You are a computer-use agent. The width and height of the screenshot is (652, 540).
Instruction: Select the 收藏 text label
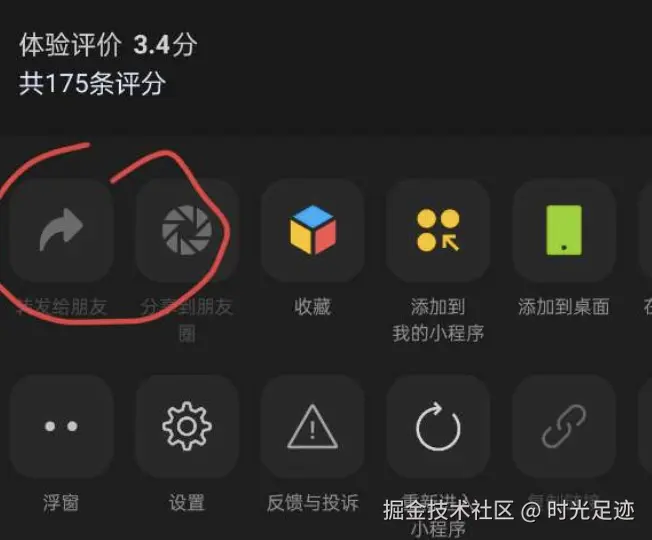pos(313,307)
